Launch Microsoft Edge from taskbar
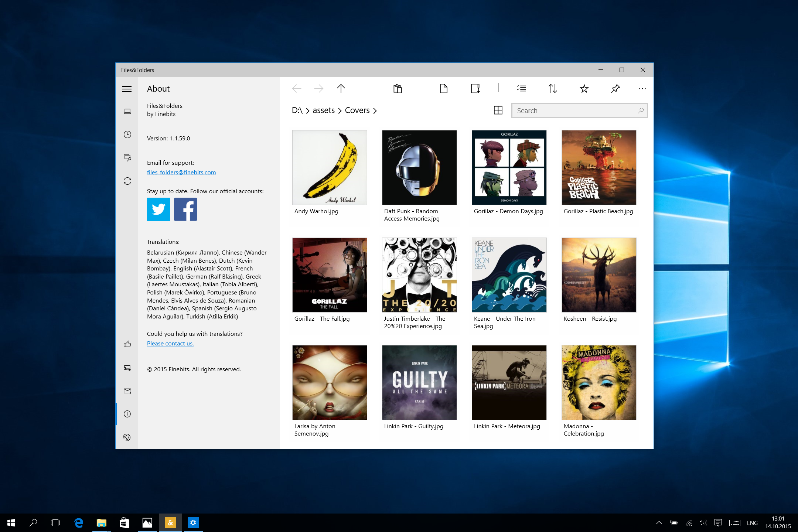 pyautogui.click(x=79, y=523)
